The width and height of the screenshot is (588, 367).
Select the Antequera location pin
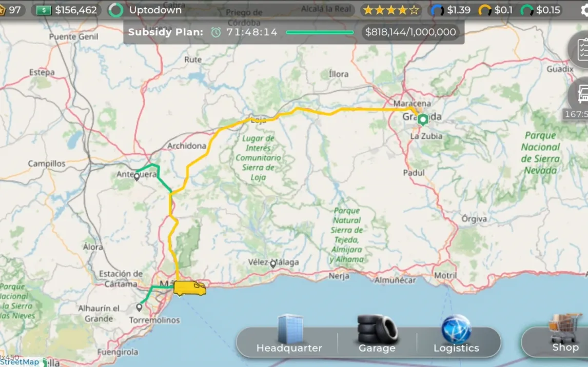[136, 177]
